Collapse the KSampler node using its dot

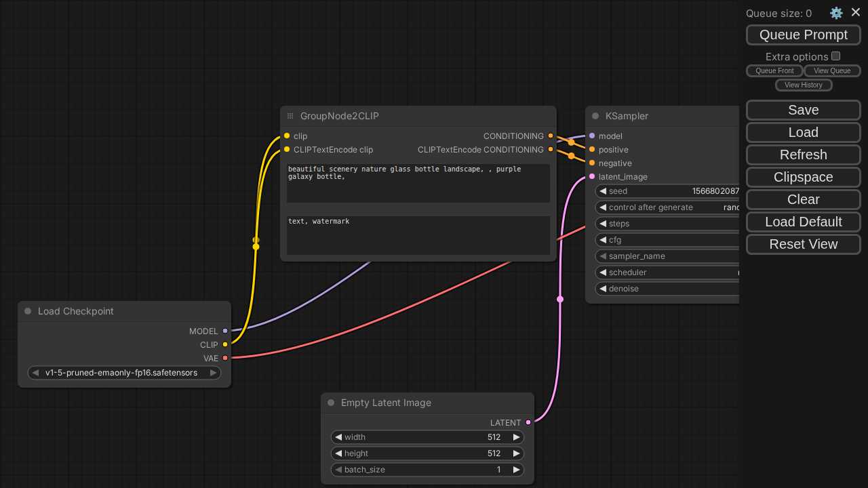[595, 116]
